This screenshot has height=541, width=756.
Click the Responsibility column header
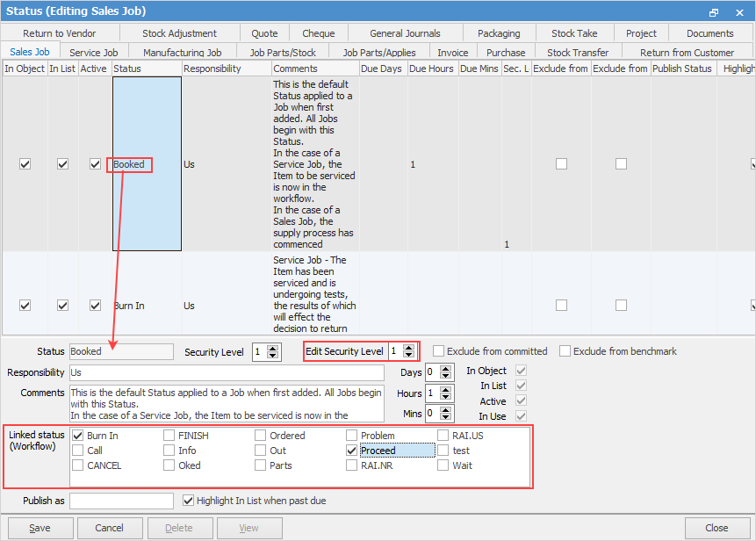[226, 69]
